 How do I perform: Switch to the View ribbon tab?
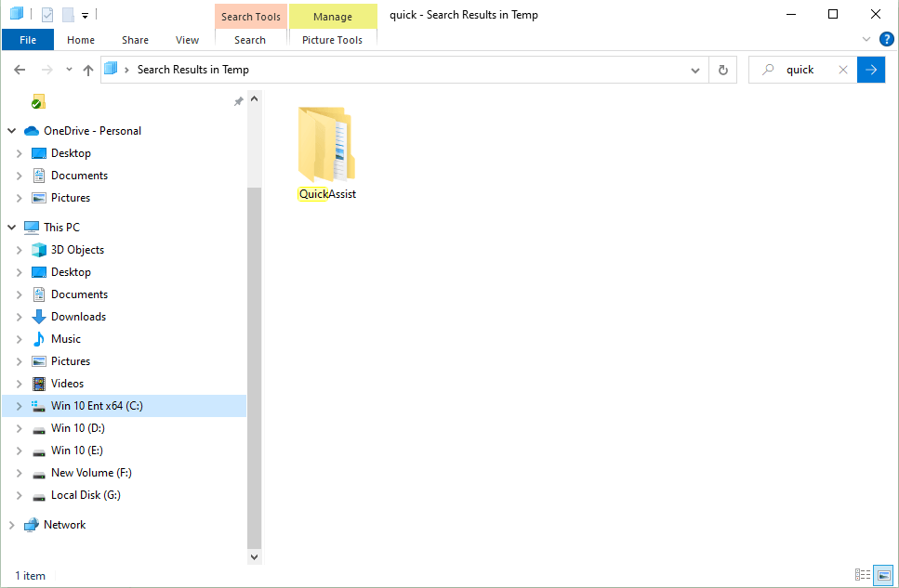click(187, 40)
